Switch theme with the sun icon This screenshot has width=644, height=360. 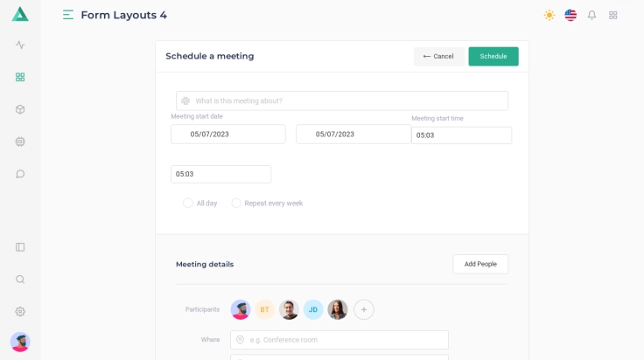549,15
